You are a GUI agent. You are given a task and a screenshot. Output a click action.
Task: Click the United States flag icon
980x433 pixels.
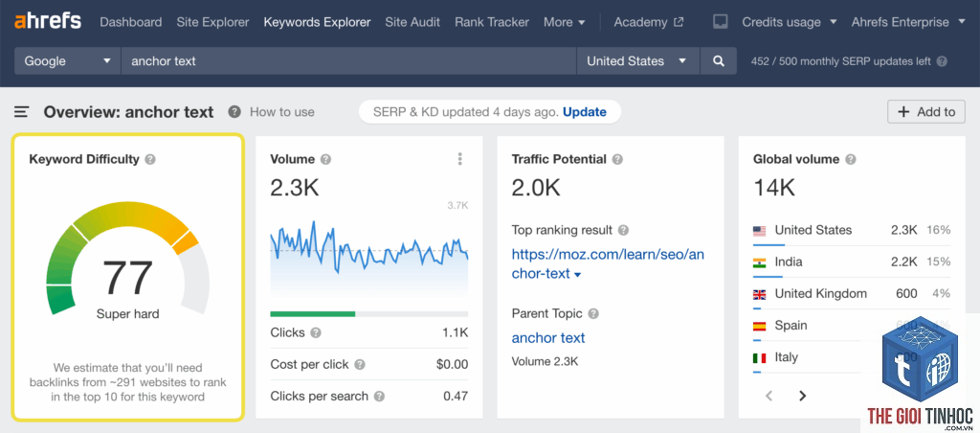(759, 230)
